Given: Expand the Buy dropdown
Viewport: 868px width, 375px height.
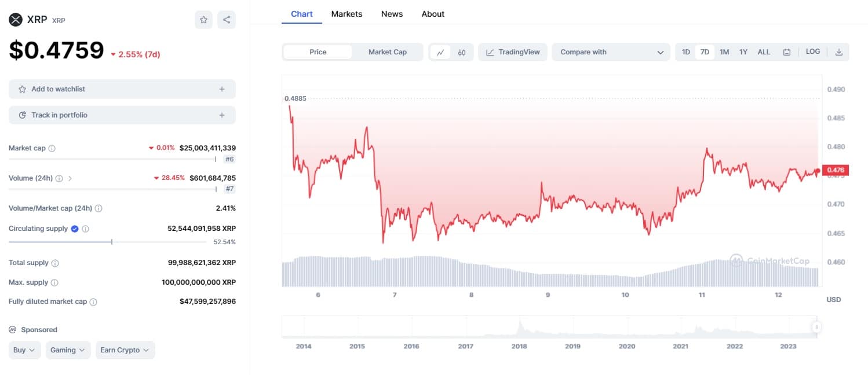Looking at the screenshot, I should tap(24, 350).
